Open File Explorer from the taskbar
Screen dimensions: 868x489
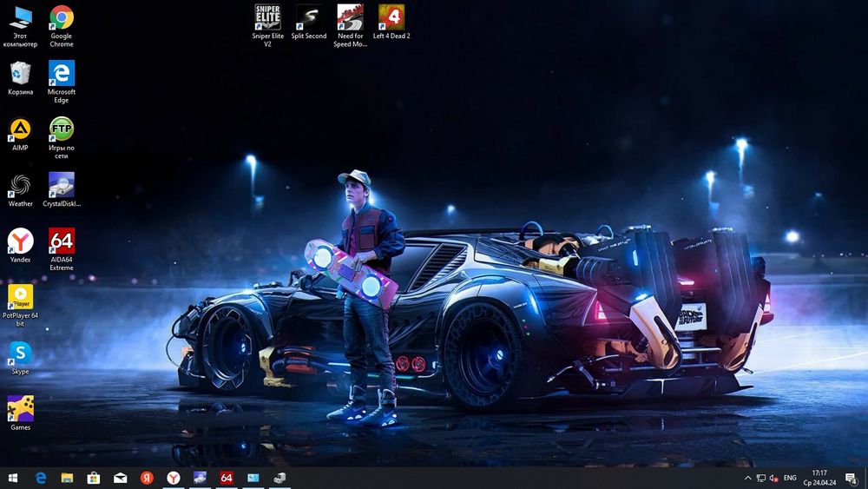[x=67, y=478]
